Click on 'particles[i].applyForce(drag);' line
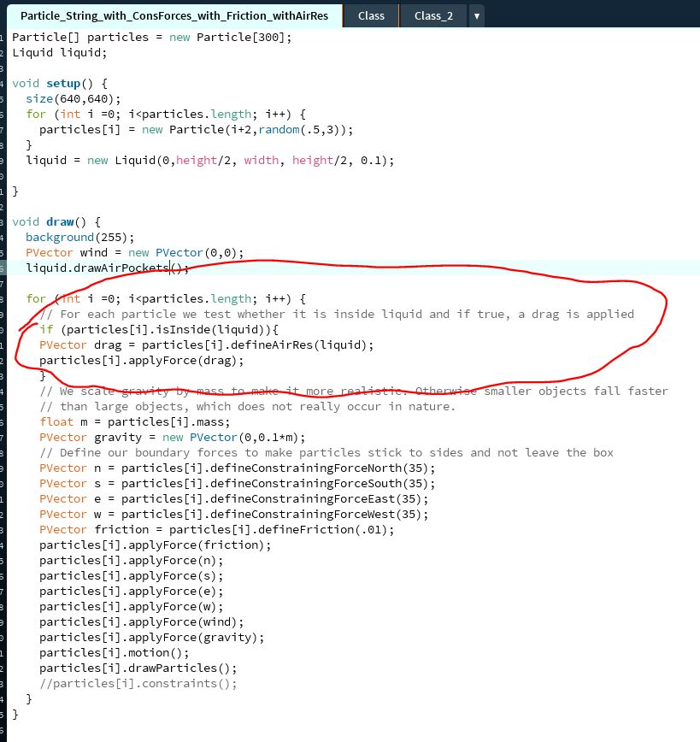This screenshot has width=700, height=742. [x=142, y=360]
